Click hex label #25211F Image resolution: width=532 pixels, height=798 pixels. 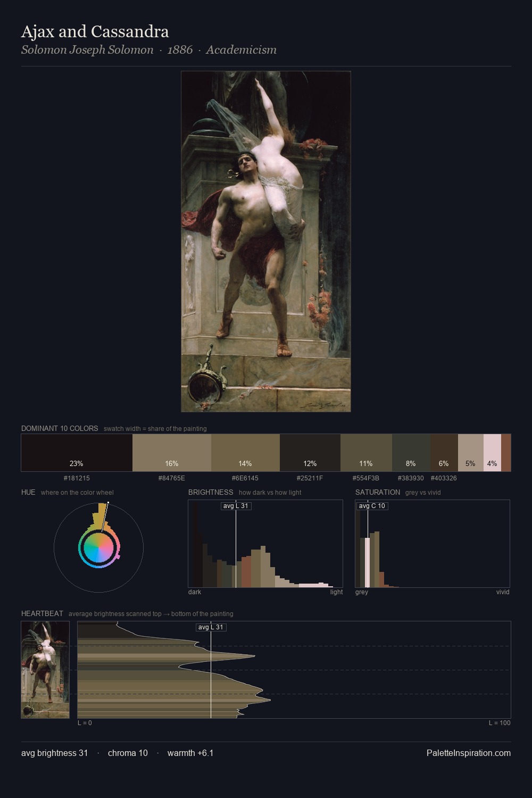tap(310, 478)
